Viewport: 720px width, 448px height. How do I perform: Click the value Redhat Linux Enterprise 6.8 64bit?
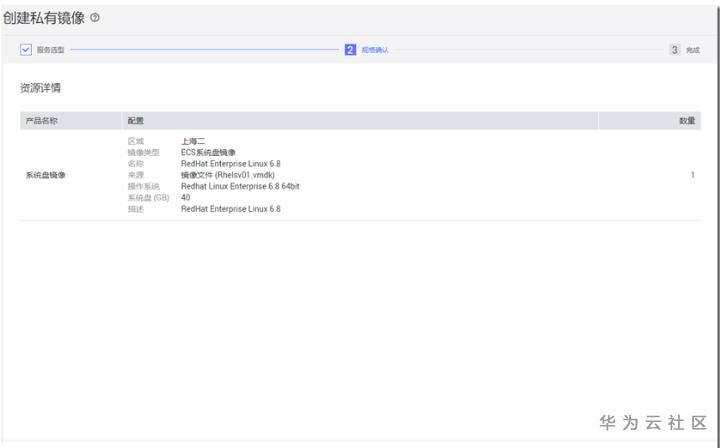tap(240, 186)
